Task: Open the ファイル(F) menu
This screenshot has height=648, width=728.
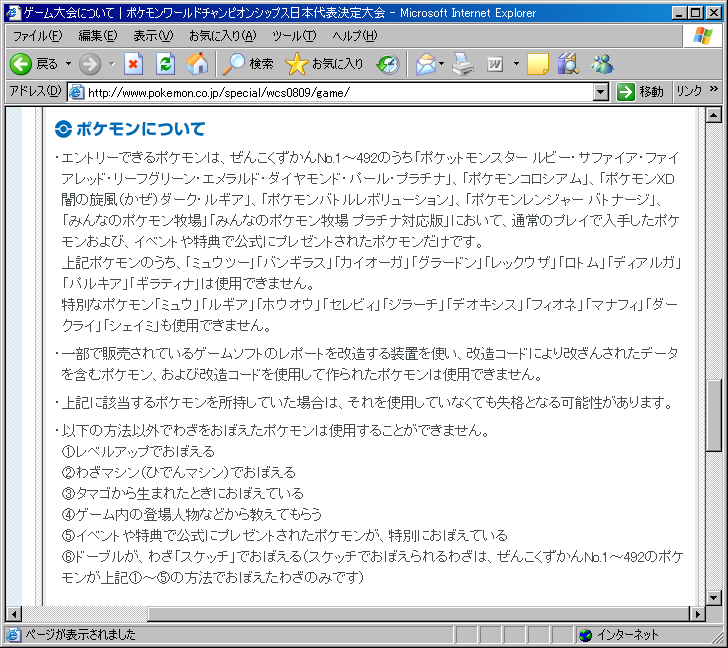Action: 37,36
